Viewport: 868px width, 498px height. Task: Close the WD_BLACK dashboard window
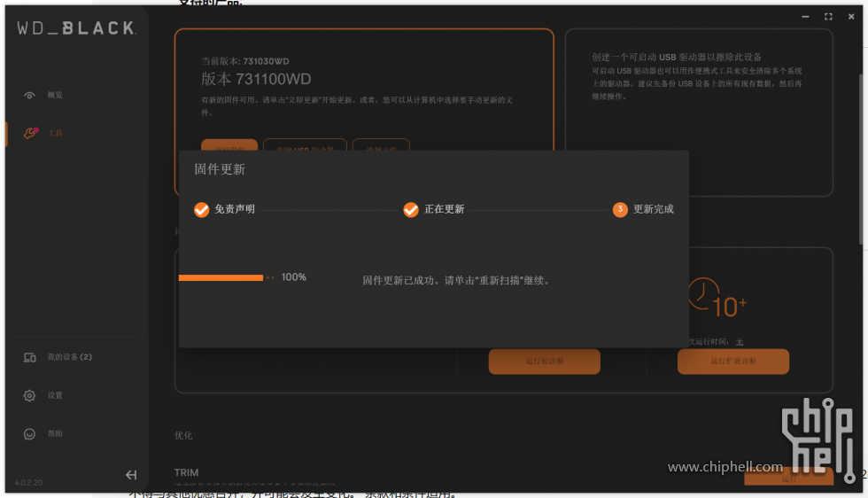851,17
